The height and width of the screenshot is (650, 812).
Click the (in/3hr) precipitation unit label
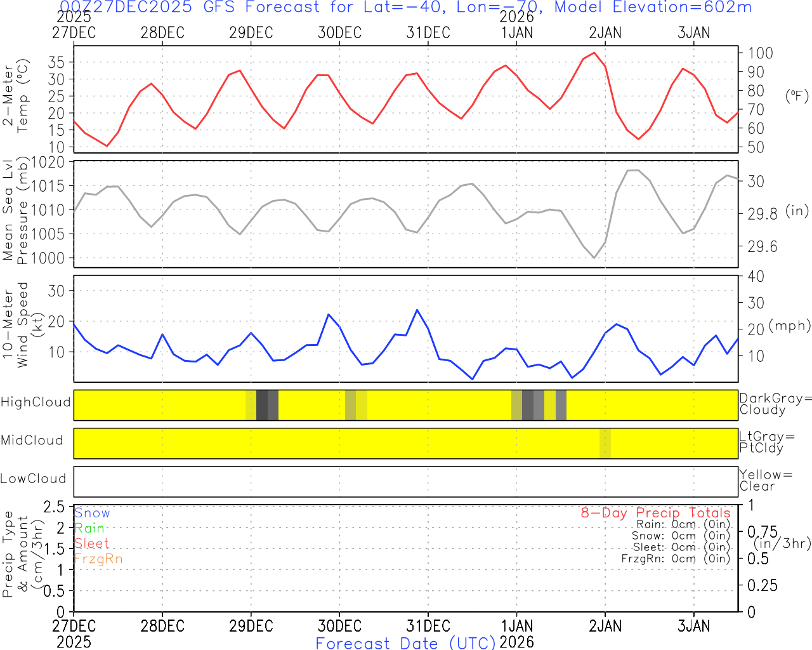pyautogui.click(x=782, y=543)
